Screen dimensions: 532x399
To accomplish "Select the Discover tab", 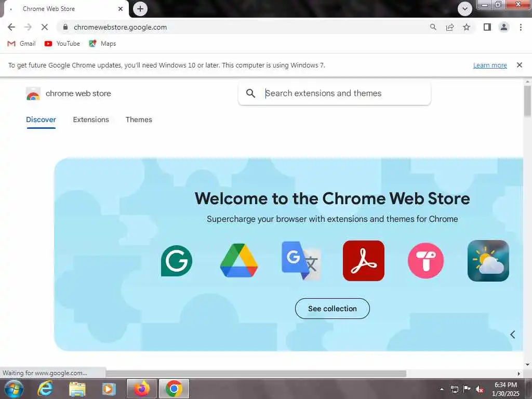I will 41,120.
